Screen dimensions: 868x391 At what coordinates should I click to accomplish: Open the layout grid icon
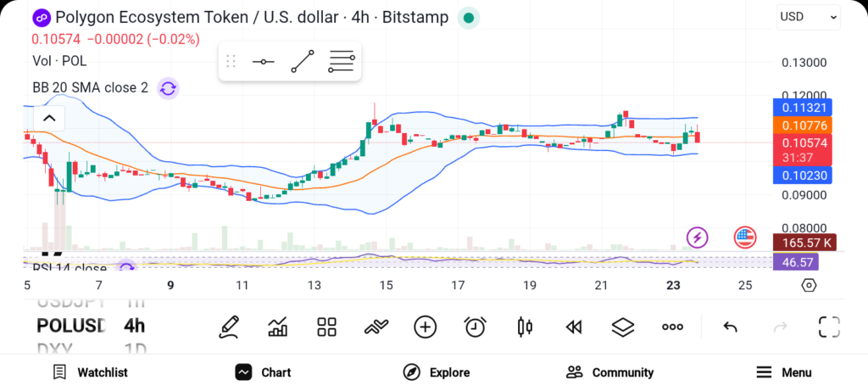tap(326, 327)
